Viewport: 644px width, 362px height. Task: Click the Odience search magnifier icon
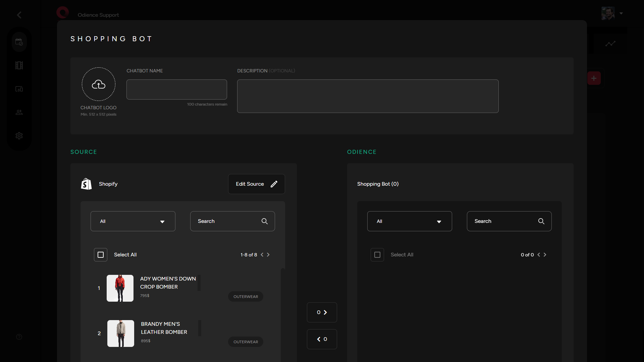point(541,221)
